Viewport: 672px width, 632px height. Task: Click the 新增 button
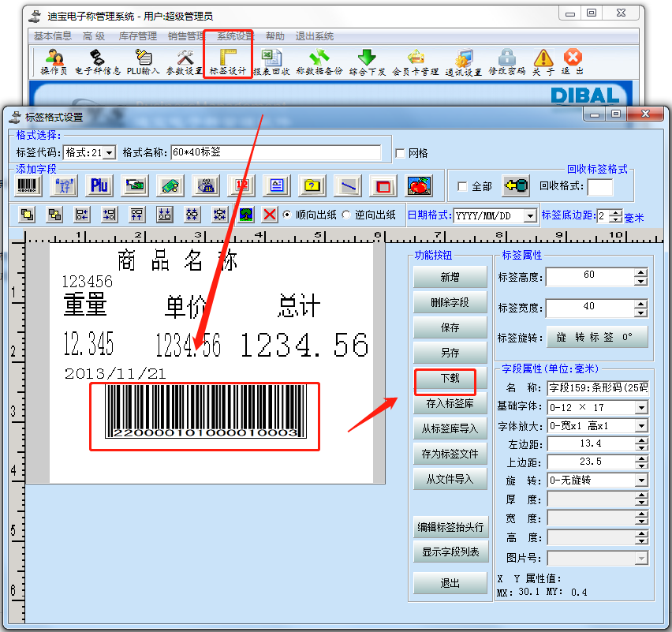[x=450, y=277]
